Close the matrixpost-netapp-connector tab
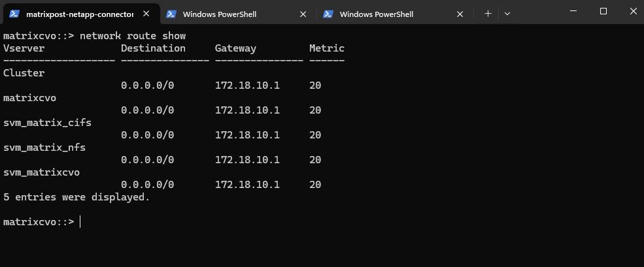Image resolution: width=644 pixels, height=267 pixels. tap(145, 14)
